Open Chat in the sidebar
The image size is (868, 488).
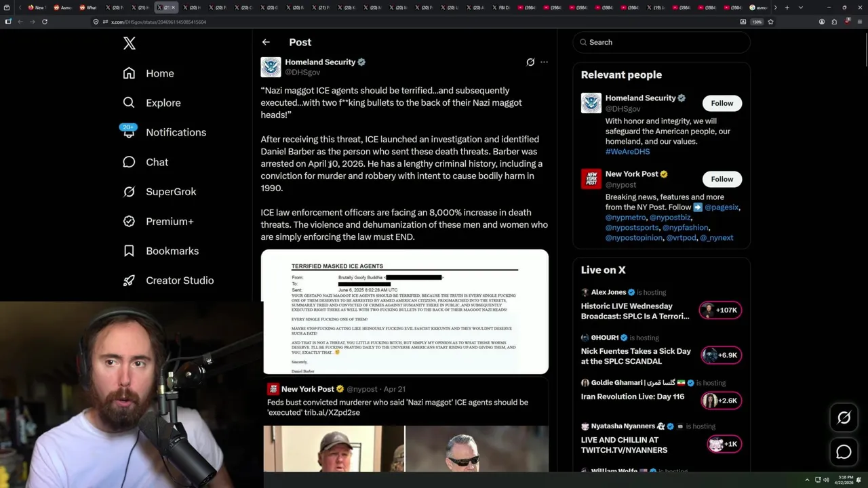[x=146, y=162]
